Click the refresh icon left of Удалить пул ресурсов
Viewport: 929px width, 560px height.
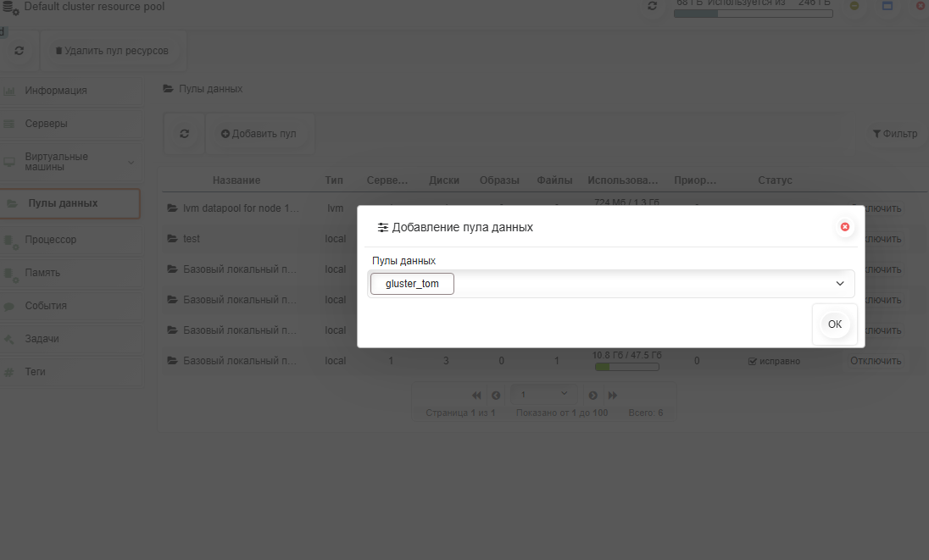pos(19,51)
